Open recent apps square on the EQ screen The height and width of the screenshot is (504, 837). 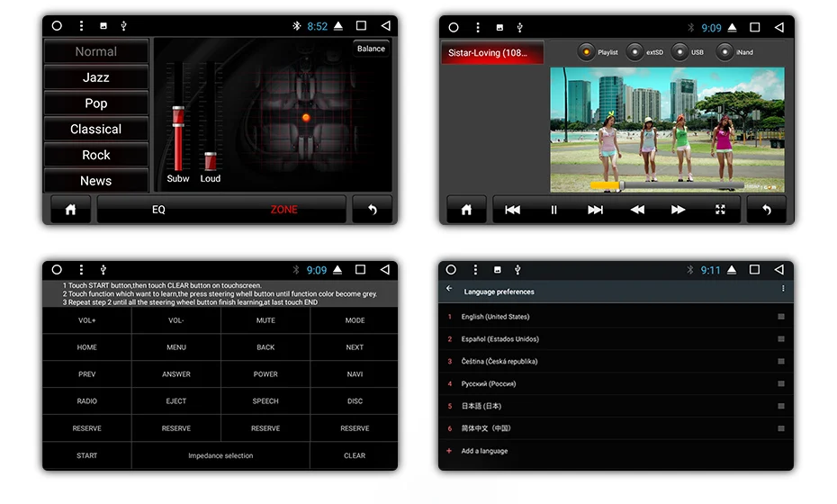coord(362,25)
